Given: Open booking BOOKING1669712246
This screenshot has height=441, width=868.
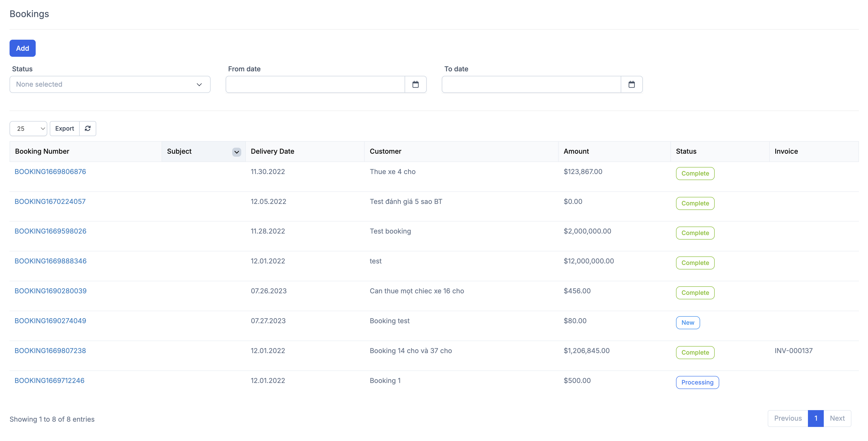Looking at the screenshot, I should pos(50,380).
